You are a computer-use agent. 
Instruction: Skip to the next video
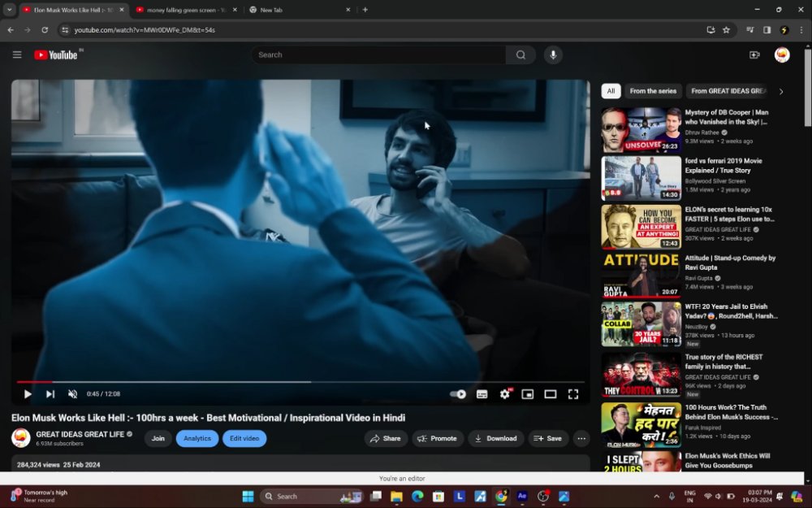(x=50, y=394)
